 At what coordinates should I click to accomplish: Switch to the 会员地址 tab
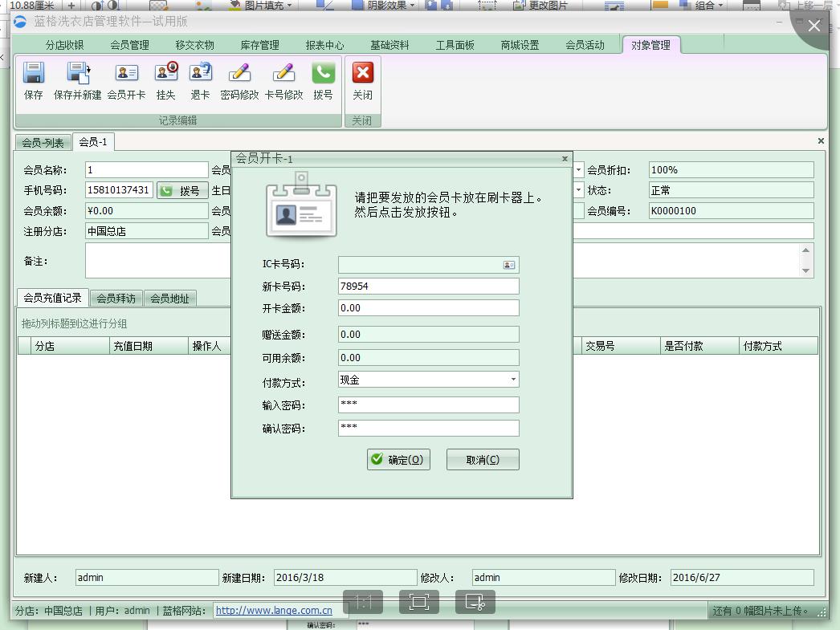[x=169, y=298]
